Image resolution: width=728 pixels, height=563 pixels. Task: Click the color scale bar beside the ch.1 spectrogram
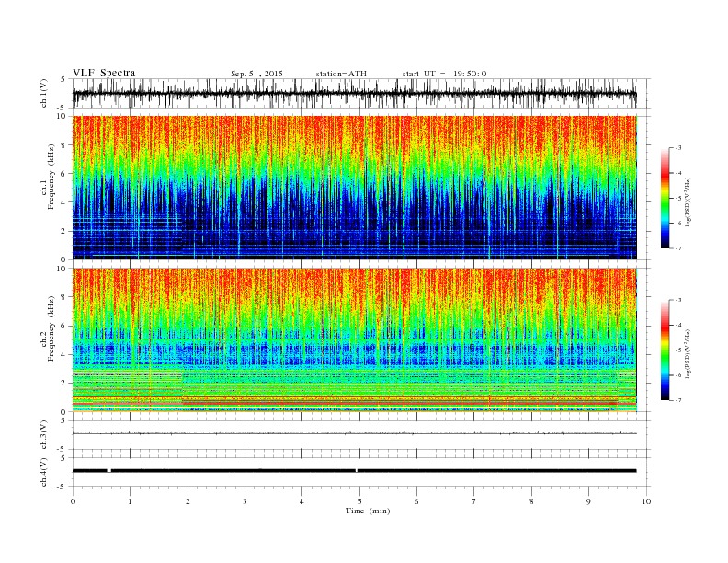665,199
